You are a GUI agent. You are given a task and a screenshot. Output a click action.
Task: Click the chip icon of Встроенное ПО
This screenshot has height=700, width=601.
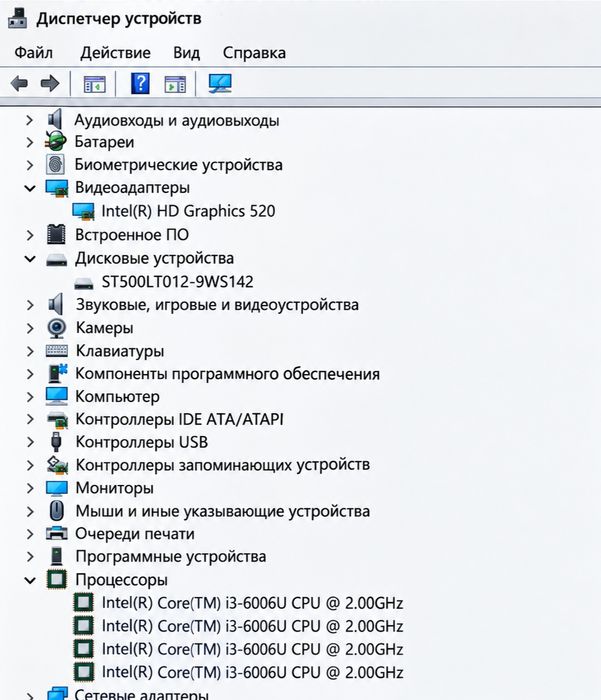point(56,234)
